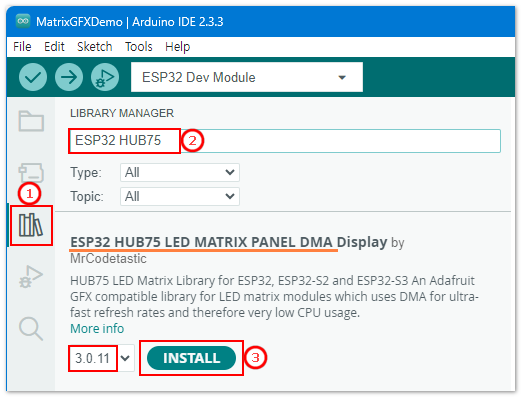Click the author name MrCodetastic
521x397 pixels.
(x=108, y=259)
